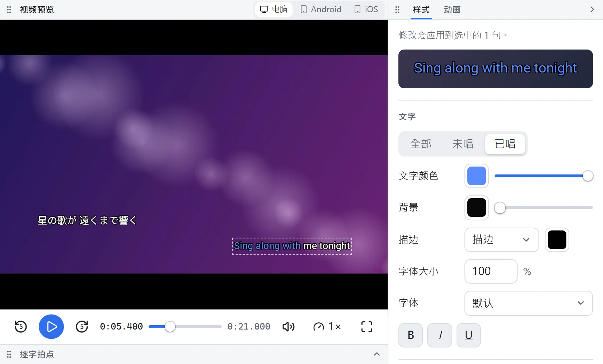Select the 未唱 text segment
Screen dimensions: 603x364
click(463, 144)
